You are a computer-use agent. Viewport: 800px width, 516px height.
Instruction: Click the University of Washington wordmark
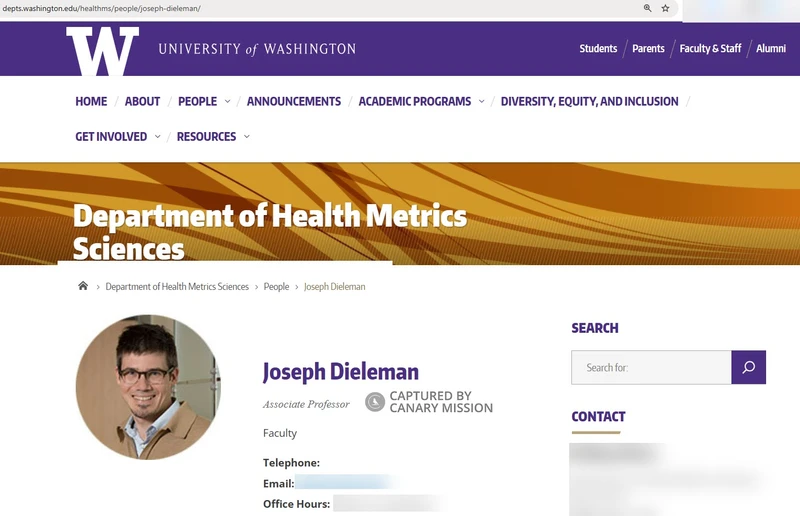click(257, 49)
